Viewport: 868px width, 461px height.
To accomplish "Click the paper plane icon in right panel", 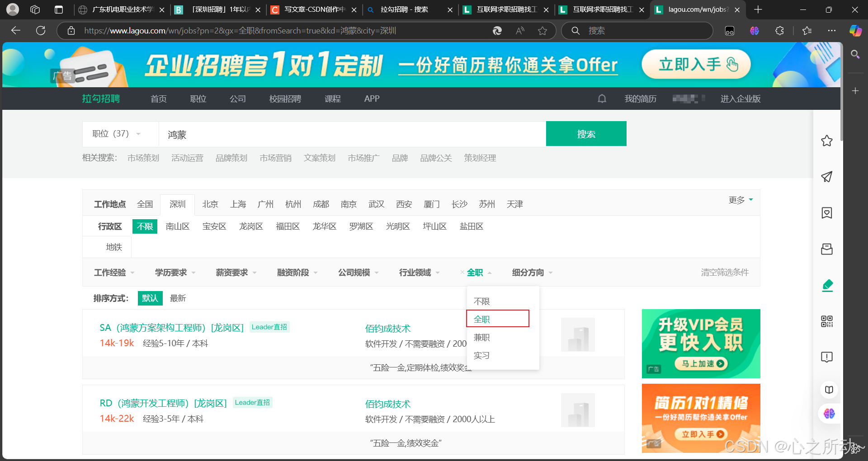I will (827, 177).
